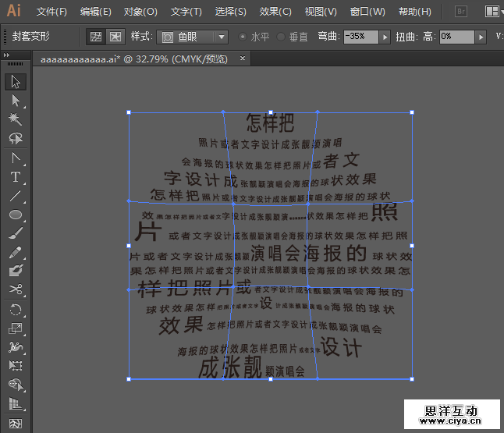Enable the 垂直 (vertical) radio option
Screen dimensions: 504x433
(x=281, y=37)
